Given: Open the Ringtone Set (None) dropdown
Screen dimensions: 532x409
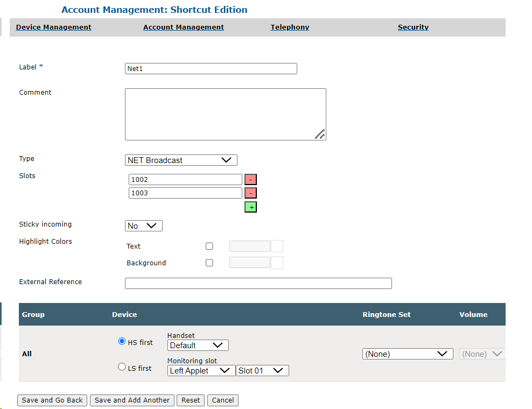Looking at the screenshot, I should (x=408, y=354).
